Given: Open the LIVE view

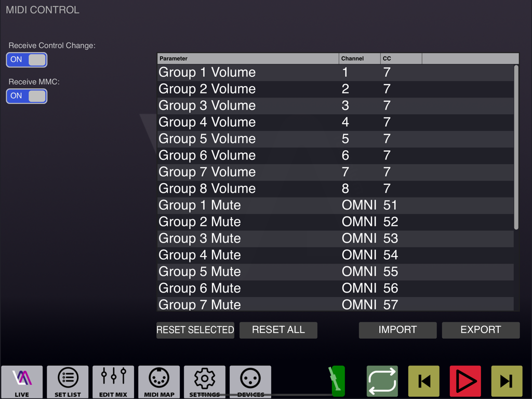Looking at the screenshot, I should click(22, 381).
